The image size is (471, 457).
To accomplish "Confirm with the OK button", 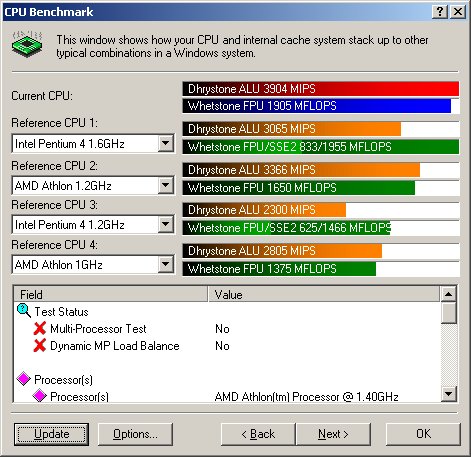I will coord(423,434).
